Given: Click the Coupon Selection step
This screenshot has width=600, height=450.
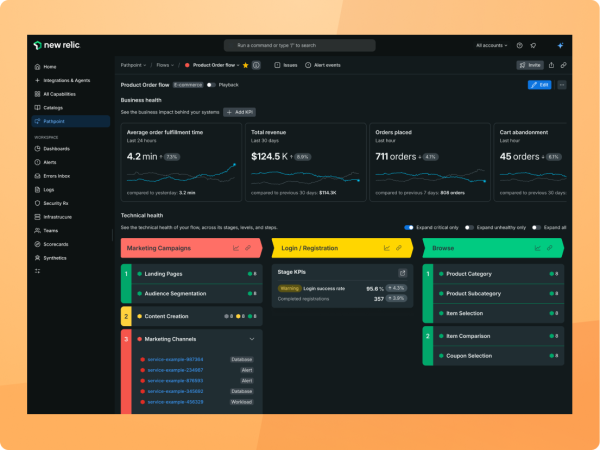Looking at the screenshot, I should tap(499, 356).
